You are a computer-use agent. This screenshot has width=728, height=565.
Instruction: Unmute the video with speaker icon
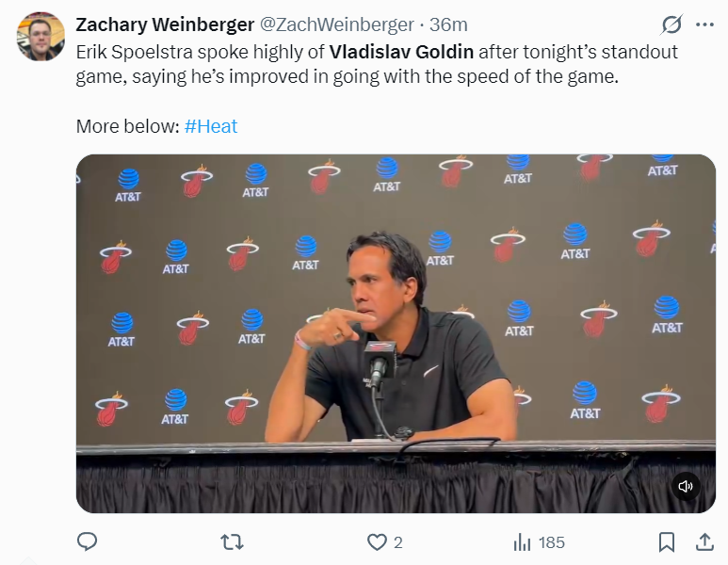coord(686,486)
